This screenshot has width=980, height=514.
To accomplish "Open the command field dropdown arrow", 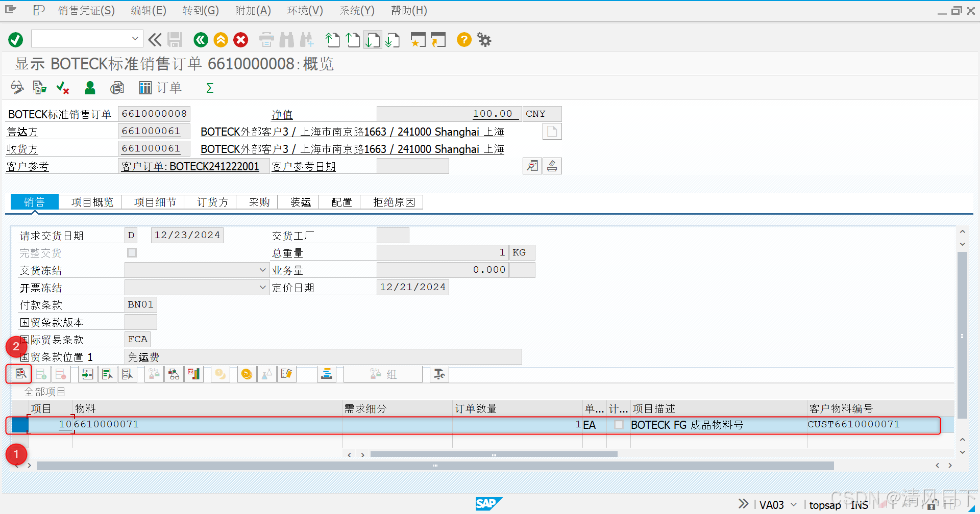I will 135,38.
